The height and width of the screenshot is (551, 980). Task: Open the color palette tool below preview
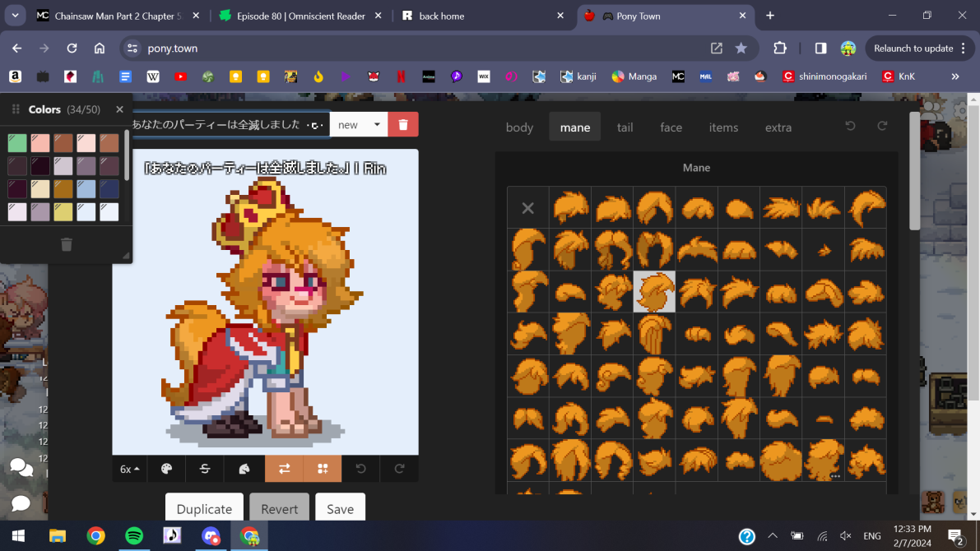pos(167,469)
